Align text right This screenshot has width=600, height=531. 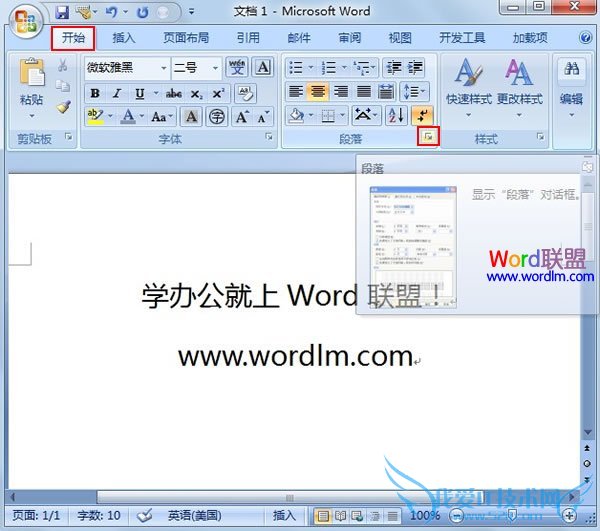[341, 92]
